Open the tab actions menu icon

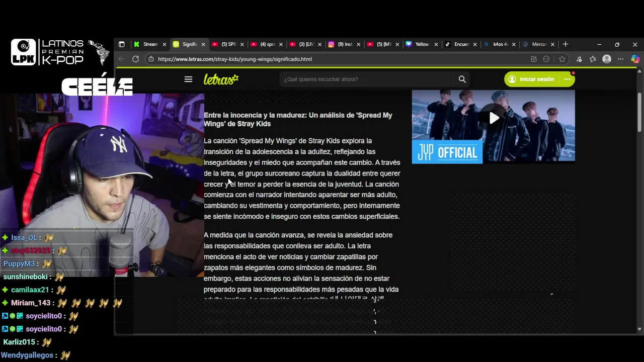tap(121, 44)
